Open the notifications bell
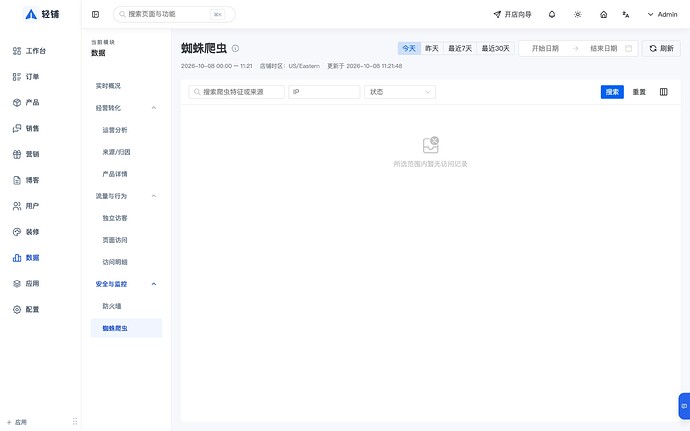The height and width of the screenshot is (431, 690). pyautogui.click(x=552, y=15)
